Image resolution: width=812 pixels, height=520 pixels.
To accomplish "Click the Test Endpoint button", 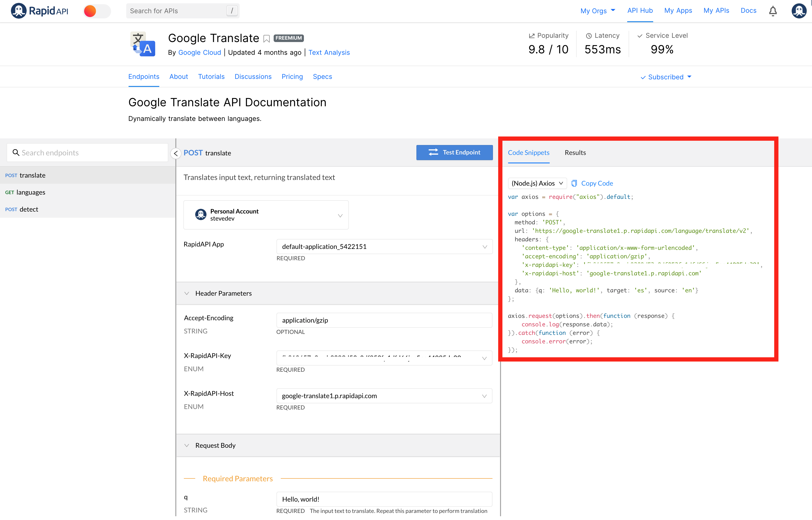I will [x=455, y=152].
